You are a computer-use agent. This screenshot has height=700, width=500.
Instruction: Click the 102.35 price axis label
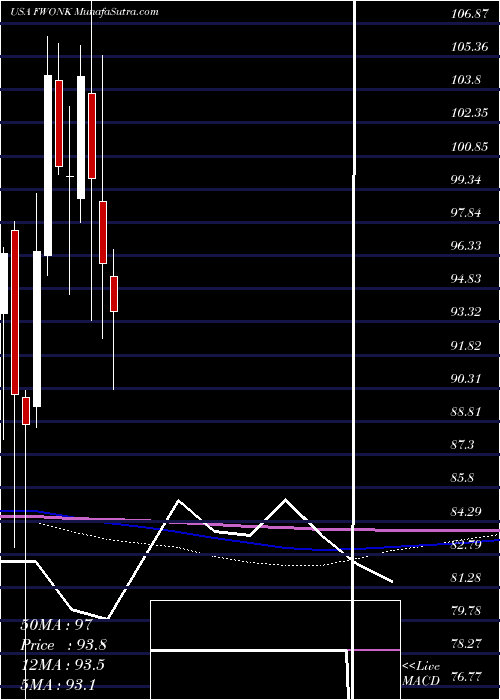(469, 113)
